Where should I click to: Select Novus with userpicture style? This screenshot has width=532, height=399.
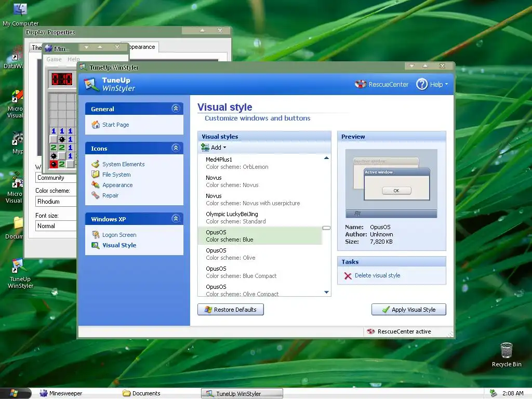pos(260,199)
